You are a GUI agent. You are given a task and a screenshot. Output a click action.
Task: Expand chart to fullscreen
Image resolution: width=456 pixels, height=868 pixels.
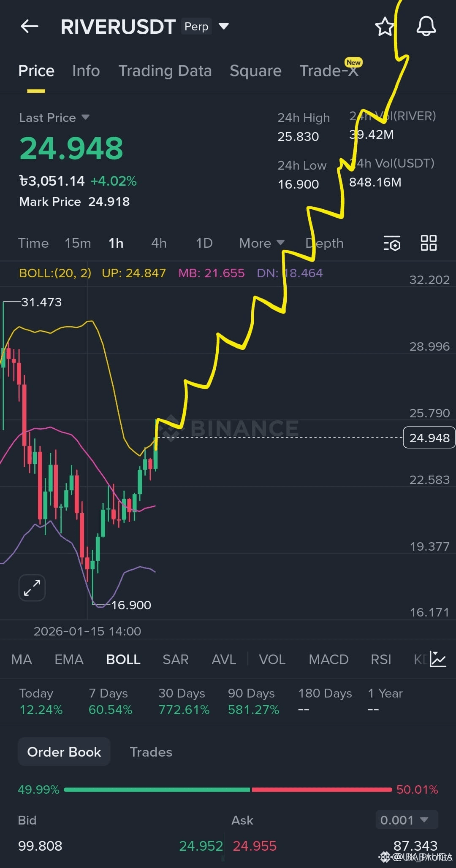(32, 587)
